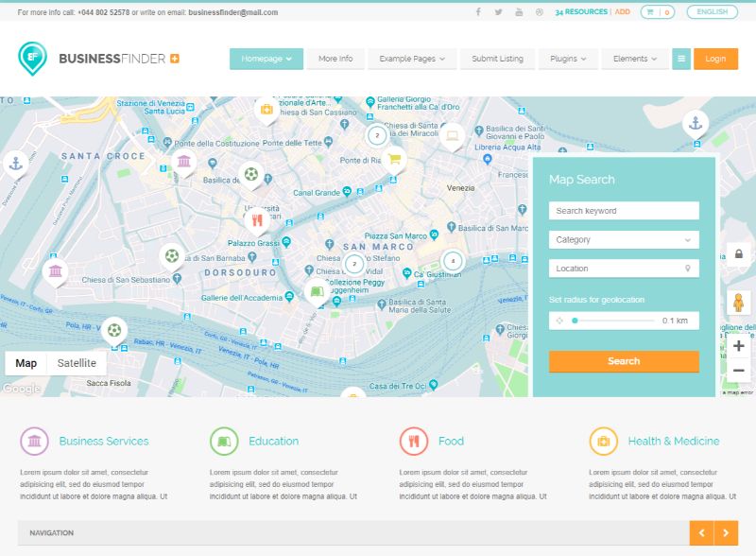Open the Category dropdown in Map Search
The image size is (756, 556).
tap(624, 239)
